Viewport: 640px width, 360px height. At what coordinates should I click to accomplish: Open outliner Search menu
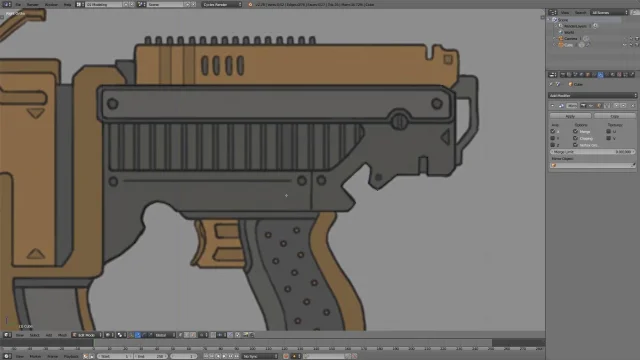pyautogui.click(x=580, y=13)
